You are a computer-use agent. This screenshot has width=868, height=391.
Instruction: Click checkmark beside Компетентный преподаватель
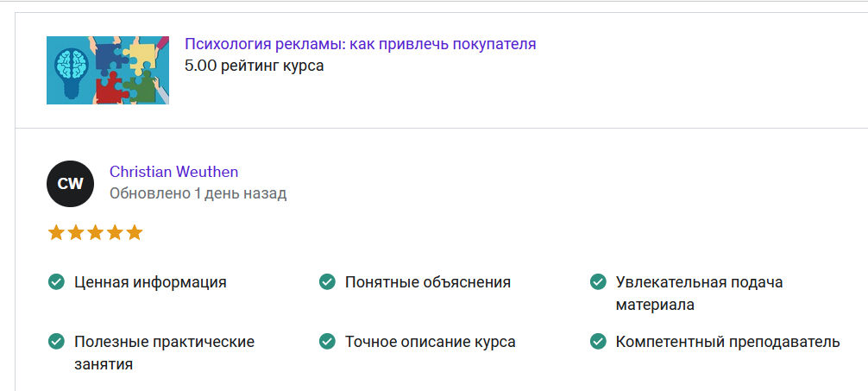tap(597, 341)
